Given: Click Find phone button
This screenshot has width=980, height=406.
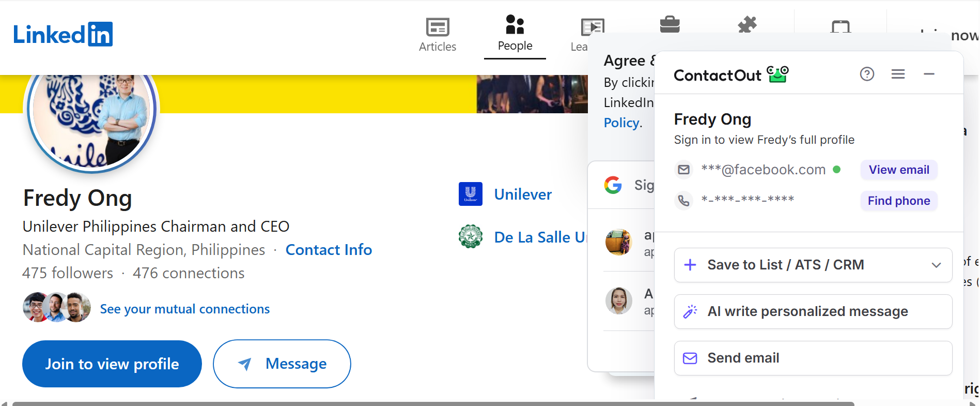Looking at the screenshot, I should (899, 201).
